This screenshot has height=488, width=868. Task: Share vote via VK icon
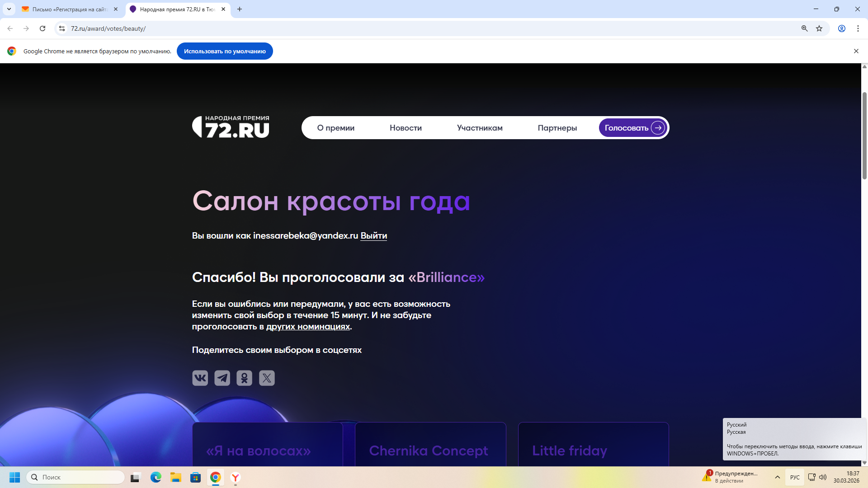[200, 378]
